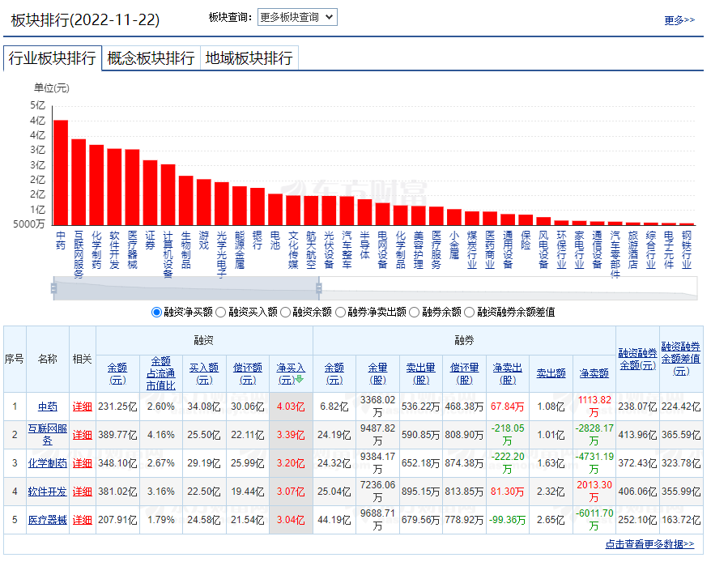Select the 融资买入额 radio option
The height and width of the screenshot is (562, 728).
pyautogui.click(x=221, y=312)
